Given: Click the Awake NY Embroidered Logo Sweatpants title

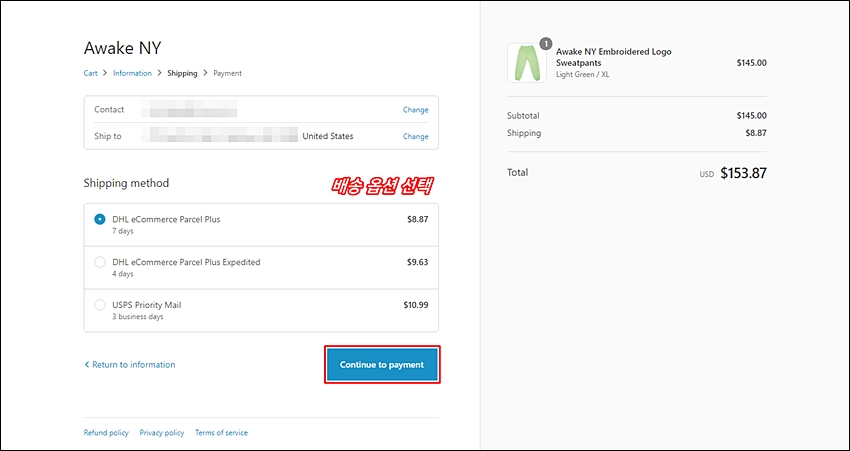Looking at the screenshot, I should tap(614, 57).
